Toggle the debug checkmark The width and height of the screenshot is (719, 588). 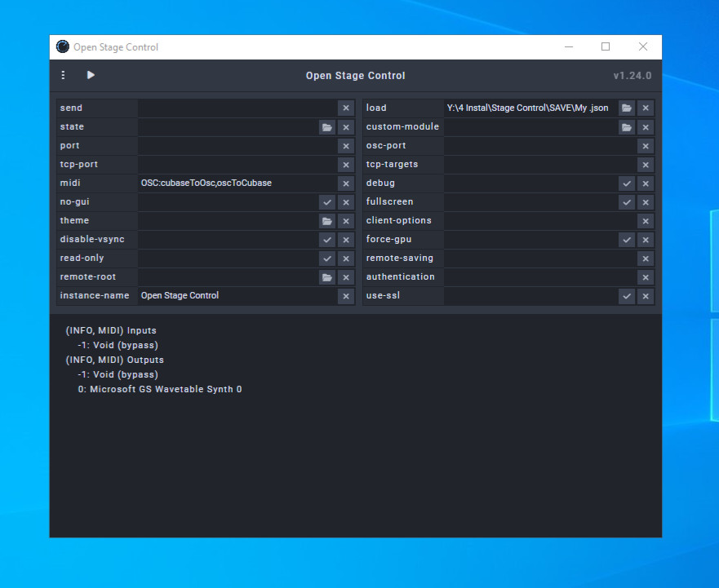click(x=627, y=183)
